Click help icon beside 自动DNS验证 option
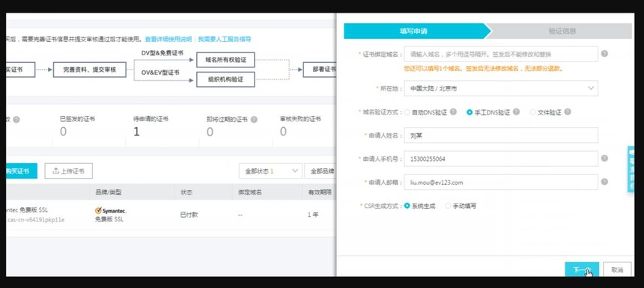Screen dimensions: 644x288 453,111
